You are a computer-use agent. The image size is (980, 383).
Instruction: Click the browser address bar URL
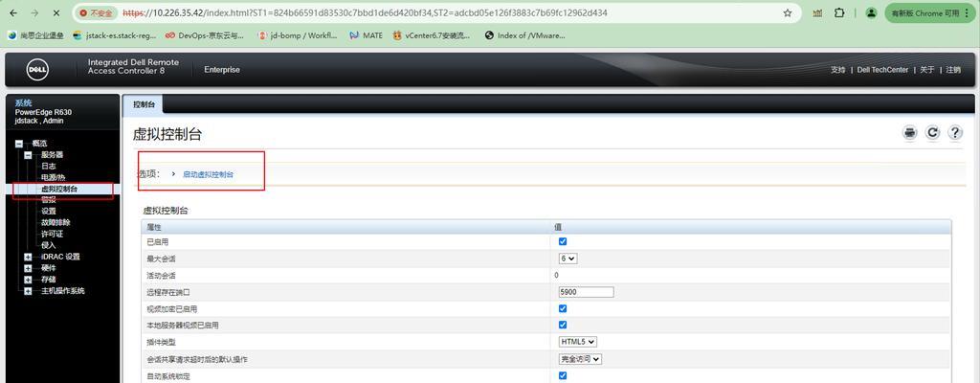pos(365,12)
